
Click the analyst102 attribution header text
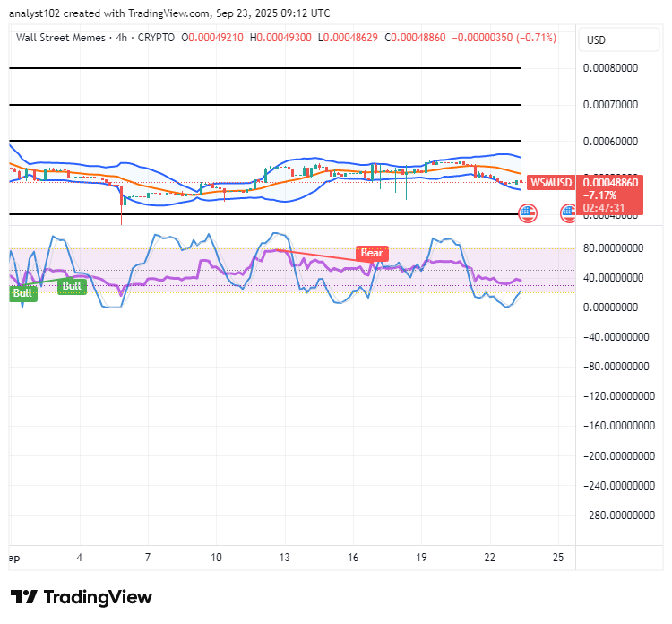pyautogui.click(x=169, y=13)
